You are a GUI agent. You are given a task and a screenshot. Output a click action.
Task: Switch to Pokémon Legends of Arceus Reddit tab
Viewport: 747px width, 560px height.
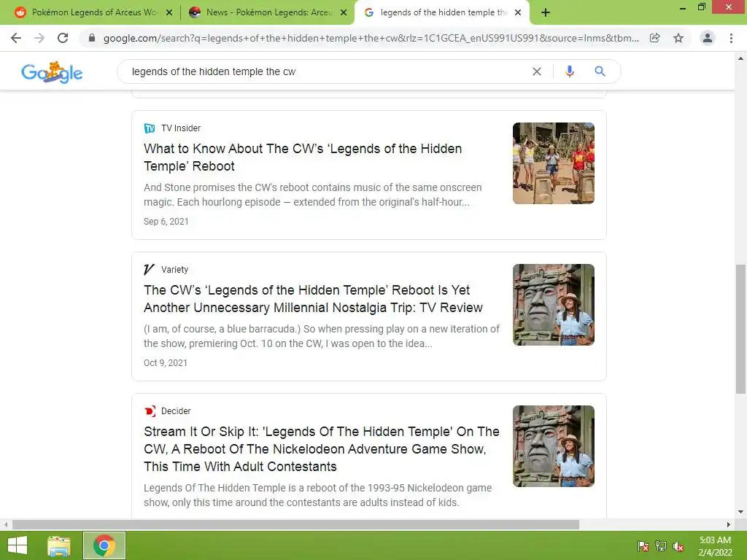93,12
